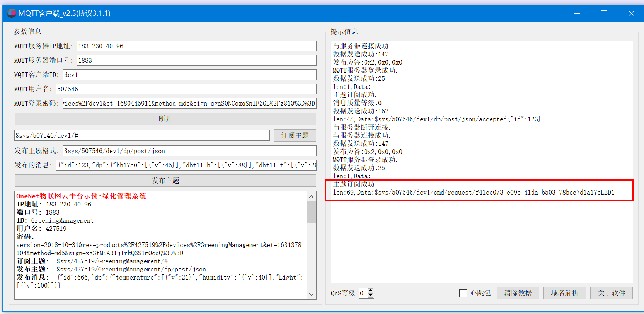The height and width of the screenshot is (314, 644).
Task: Click the 'MQTT服务器登录成功.' first log line
Action: point(365,70)
